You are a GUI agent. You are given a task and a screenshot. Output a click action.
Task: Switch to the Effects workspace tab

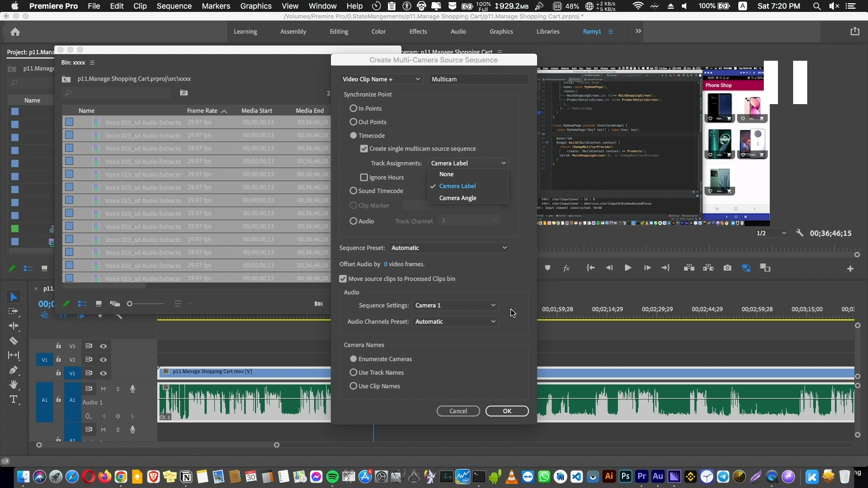(418, 31)
